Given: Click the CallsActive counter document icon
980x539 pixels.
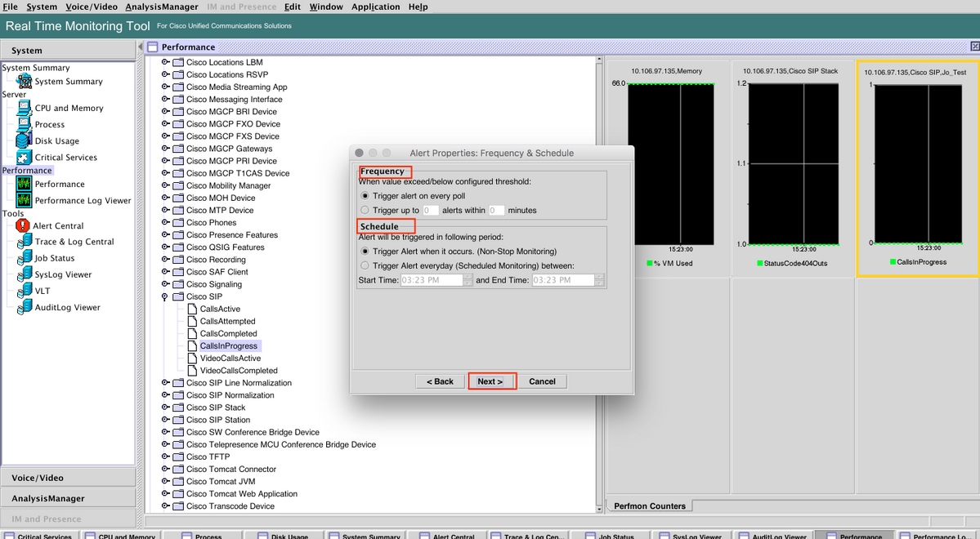Looking at the screenshot, I should (x=193, y=309).
